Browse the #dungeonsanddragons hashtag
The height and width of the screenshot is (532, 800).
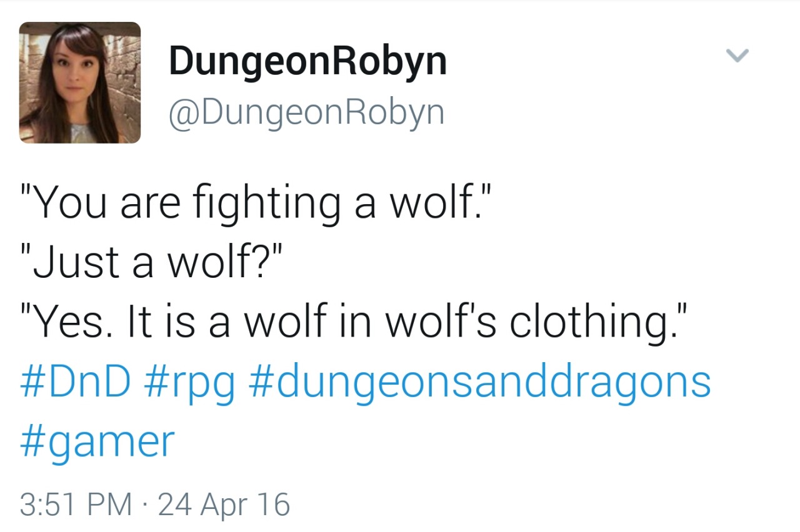[x=480, y=383]
